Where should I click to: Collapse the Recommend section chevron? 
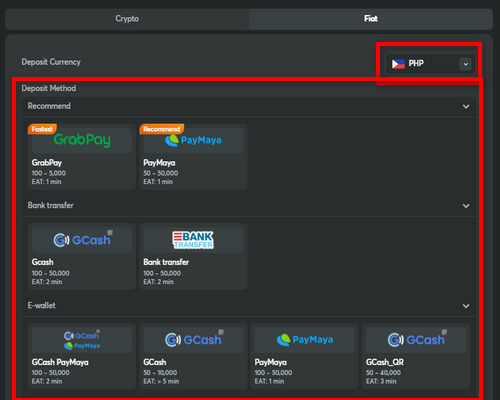click(x=466, y=107)
